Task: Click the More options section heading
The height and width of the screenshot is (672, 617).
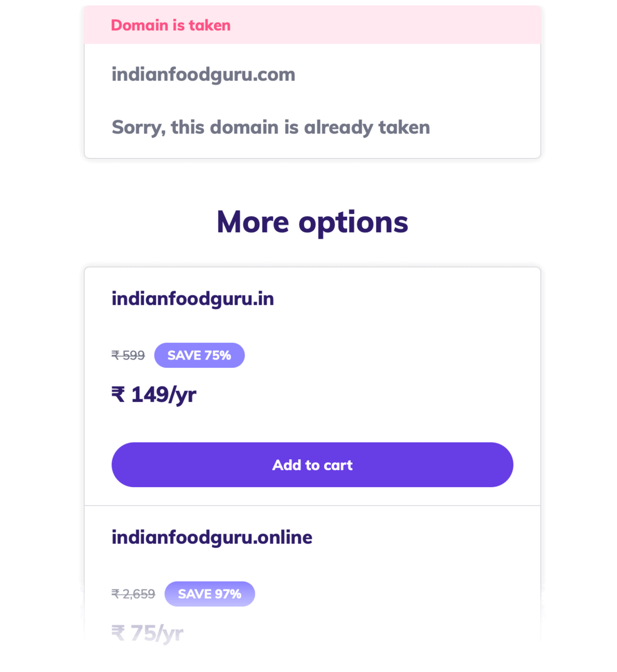Action: (x=312, y=222)
